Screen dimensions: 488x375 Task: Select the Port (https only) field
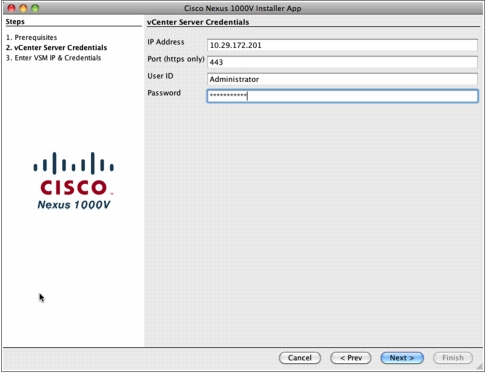(x=342, y=62)
